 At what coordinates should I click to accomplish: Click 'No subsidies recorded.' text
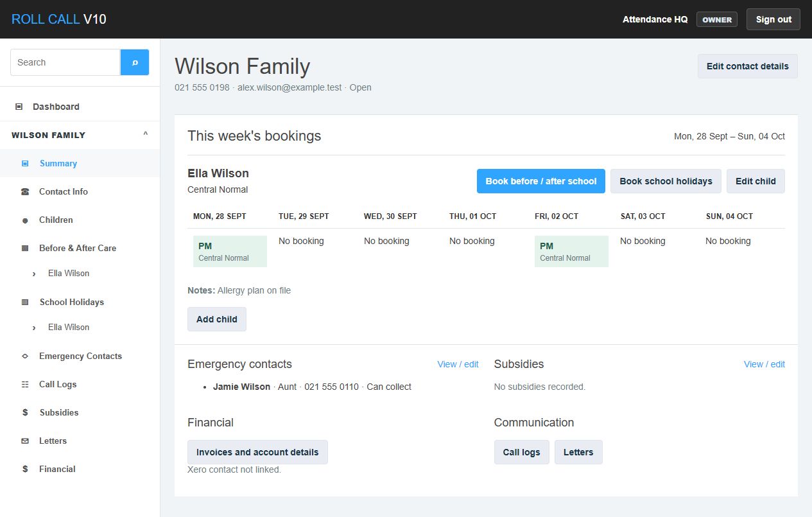click(x=540, y=387)
